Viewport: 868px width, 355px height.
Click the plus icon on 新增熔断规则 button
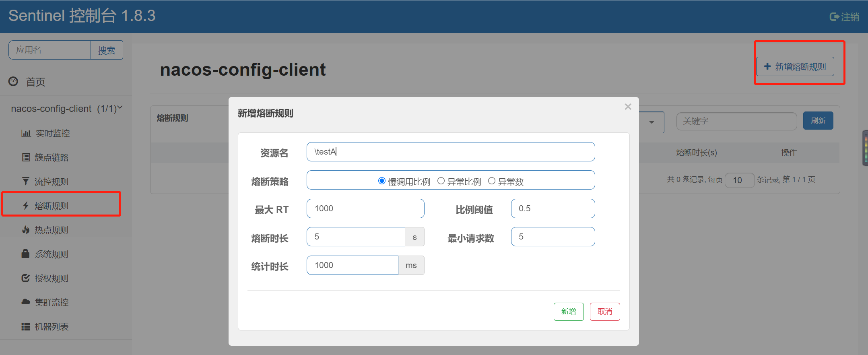pyautogui.click(x=767, y=66)
